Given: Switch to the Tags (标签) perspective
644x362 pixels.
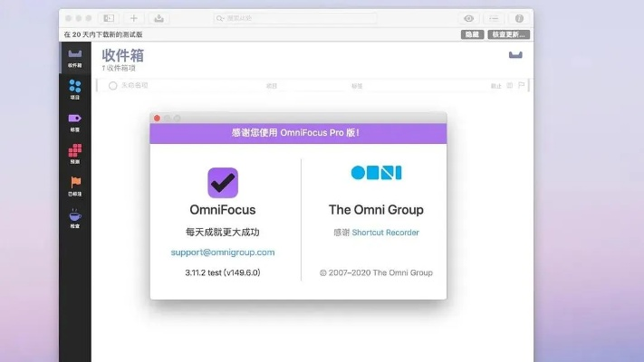Looking at the screenshot, I should tap(74, 120).
